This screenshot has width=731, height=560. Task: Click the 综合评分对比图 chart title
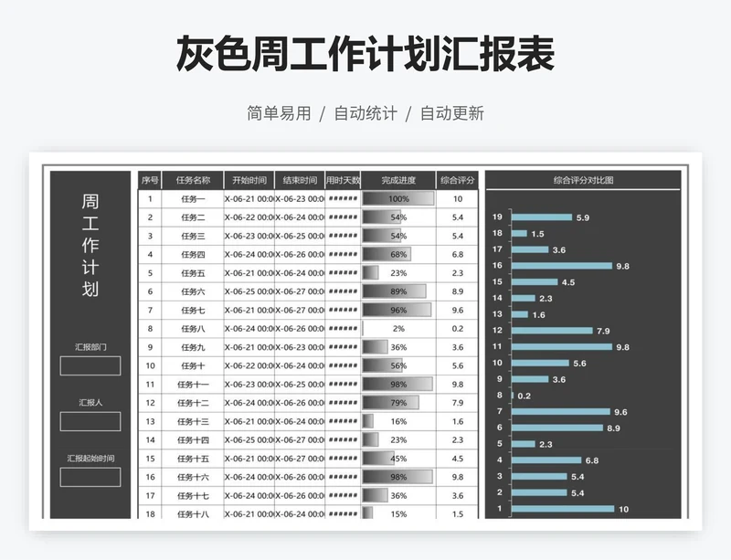[583, 181]
